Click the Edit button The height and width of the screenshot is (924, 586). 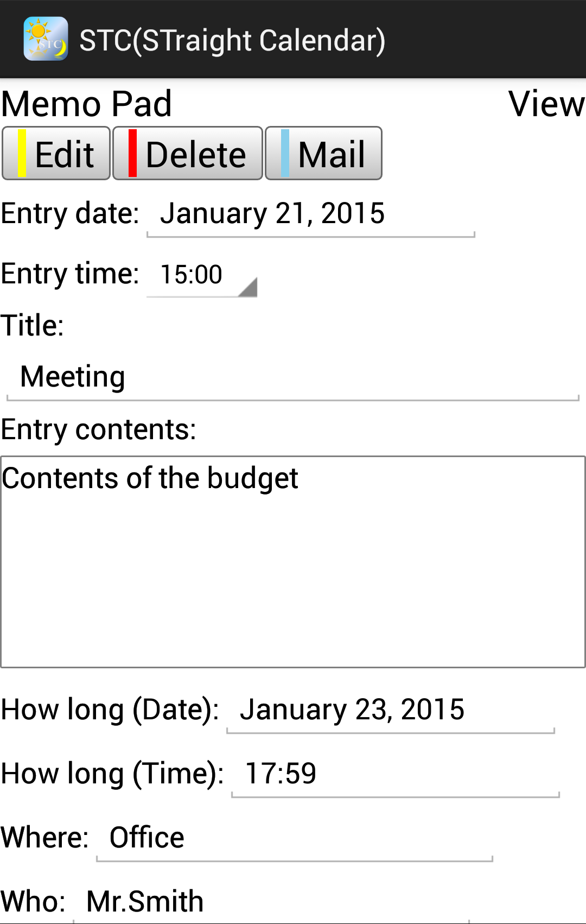(56, 154)
